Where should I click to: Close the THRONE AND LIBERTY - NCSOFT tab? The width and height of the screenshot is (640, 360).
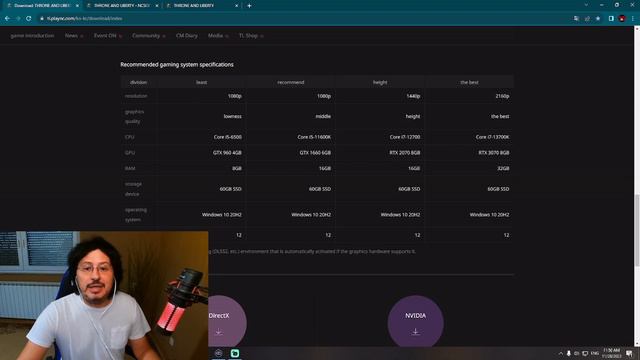pyautogui.click(x=157, y=6)
